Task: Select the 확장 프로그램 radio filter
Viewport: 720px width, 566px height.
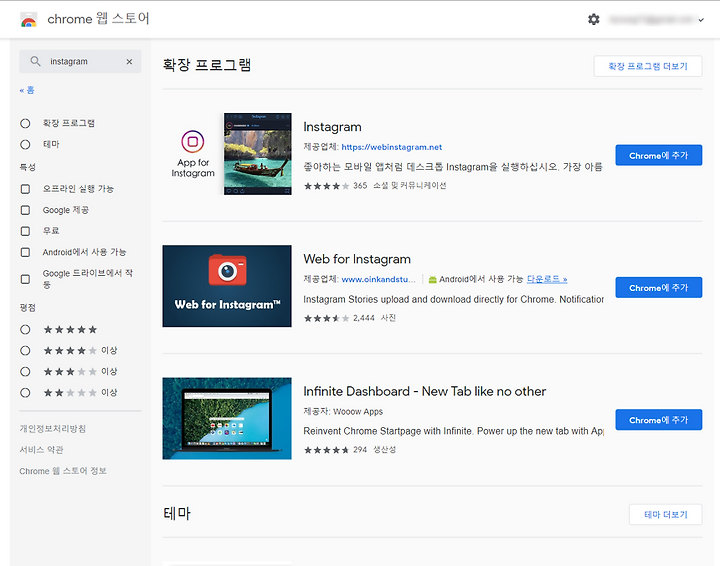Action: point(25,123)
